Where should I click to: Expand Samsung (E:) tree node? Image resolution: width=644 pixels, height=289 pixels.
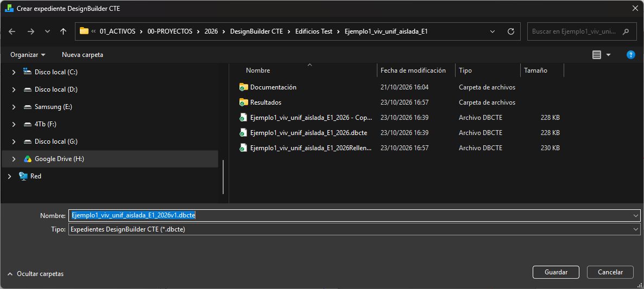pos(14,107)
